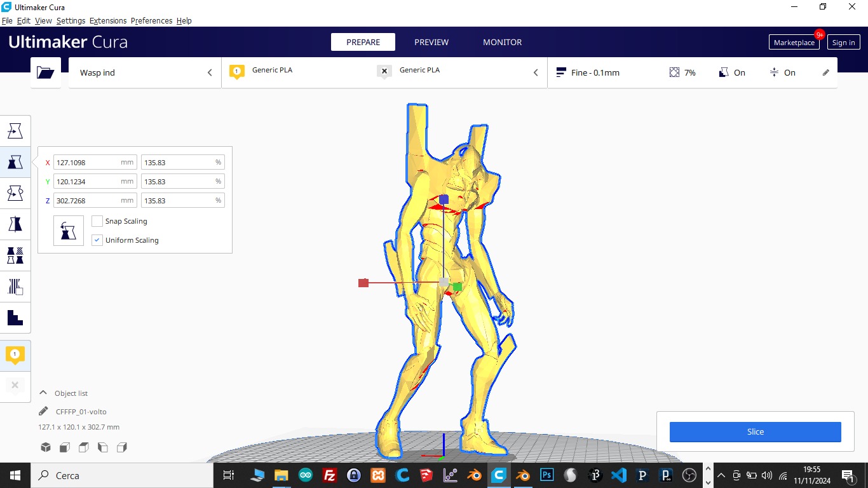Open the Extensions menu
This screenshot has width=868, height=488.
click(108, 21)
